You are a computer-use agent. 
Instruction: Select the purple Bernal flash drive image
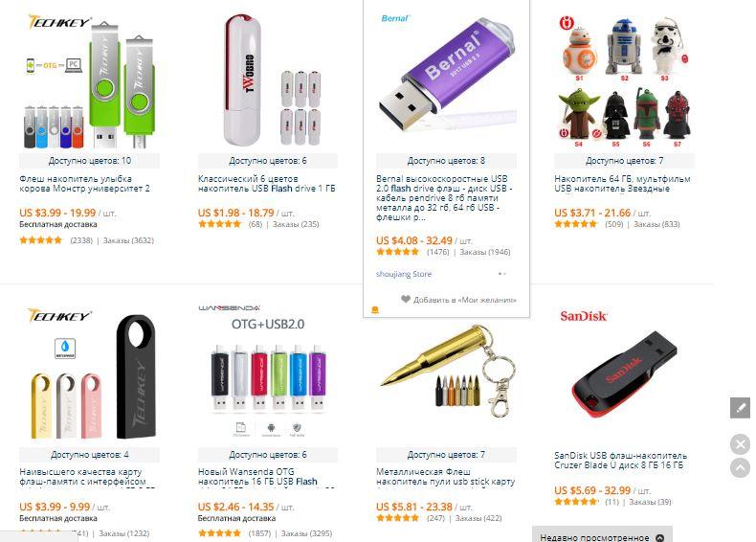pos(447,78)
